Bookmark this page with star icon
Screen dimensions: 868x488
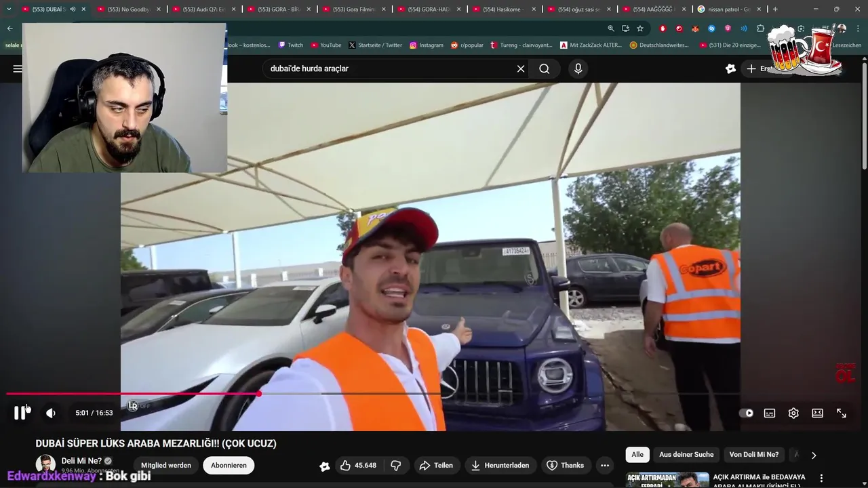(640, 28)
